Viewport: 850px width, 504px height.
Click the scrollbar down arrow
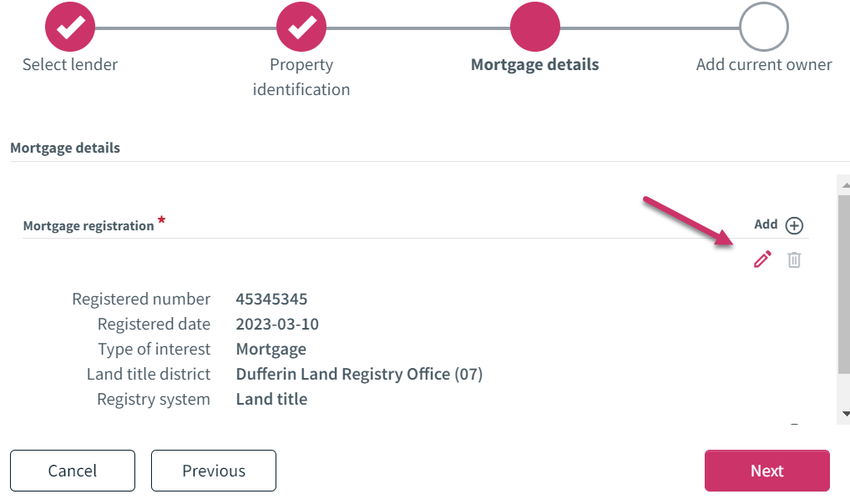point(845,414)
